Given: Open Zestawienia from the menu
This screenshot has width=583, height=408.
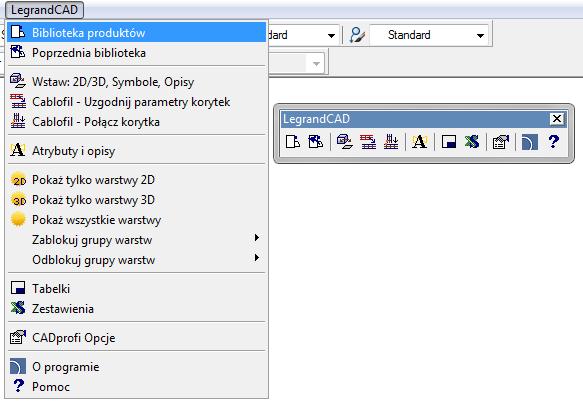Looking at the screenshot, I should [x=136, y=309].
